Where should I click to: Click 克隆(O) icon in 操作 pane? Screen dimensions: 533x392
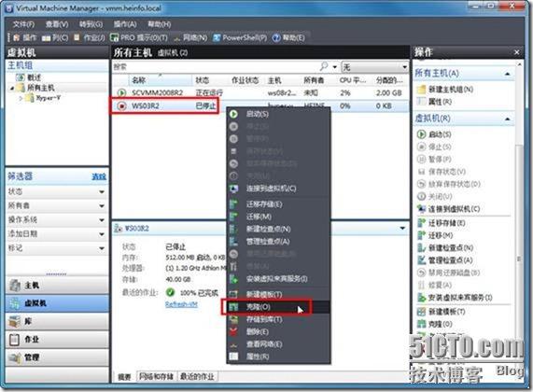point(421,324)
